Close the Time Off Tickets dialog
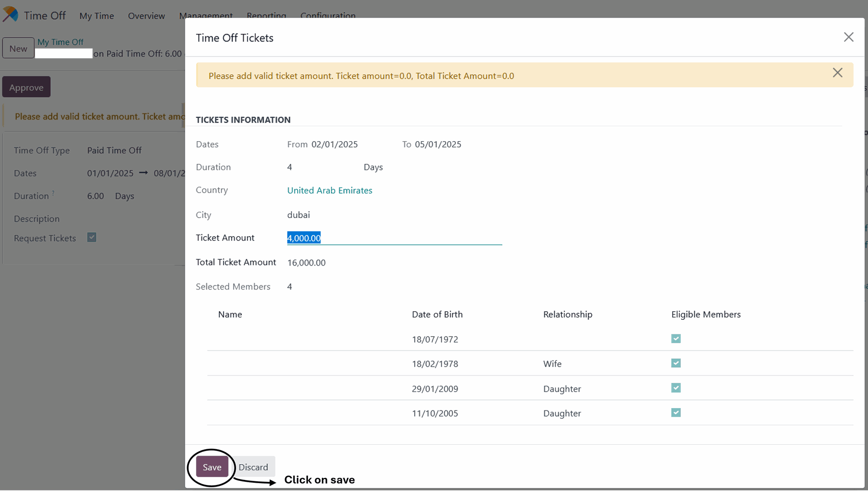 849,37
